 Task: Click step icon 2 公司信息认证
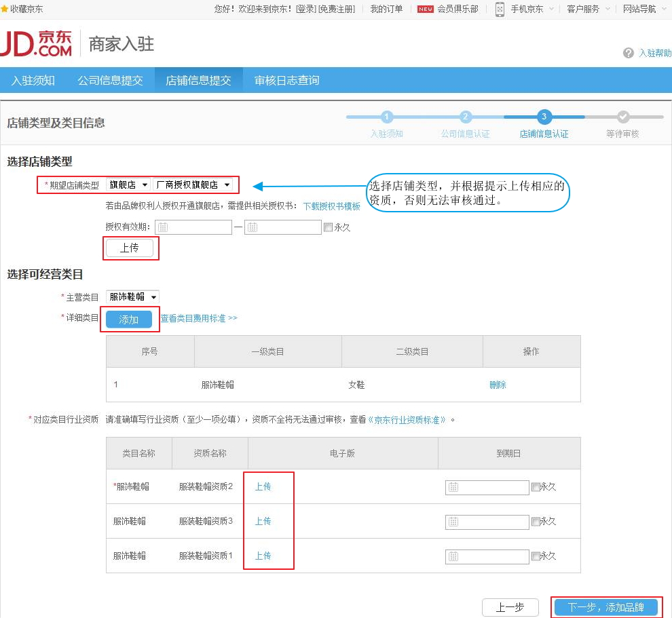tap(465, 117)
